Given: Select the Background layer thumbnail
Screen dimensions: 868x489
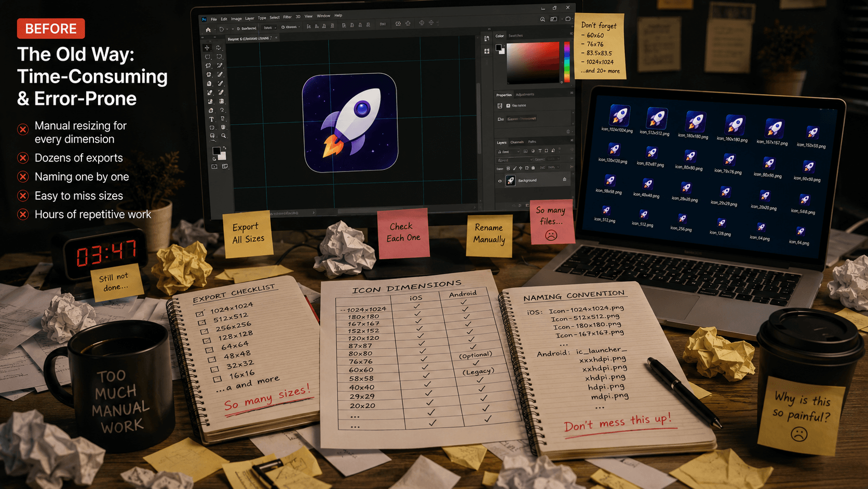Looking at the screenshot, I should click(511, 181).
